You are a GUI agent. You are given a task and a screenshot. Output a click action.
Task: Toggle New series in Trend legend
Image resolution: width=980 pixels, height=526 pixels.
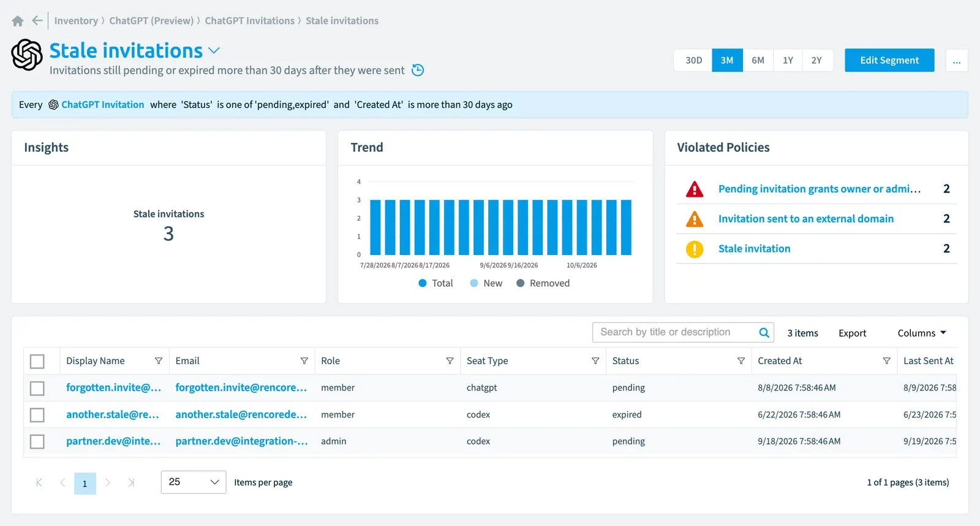(x=486, y=283)
